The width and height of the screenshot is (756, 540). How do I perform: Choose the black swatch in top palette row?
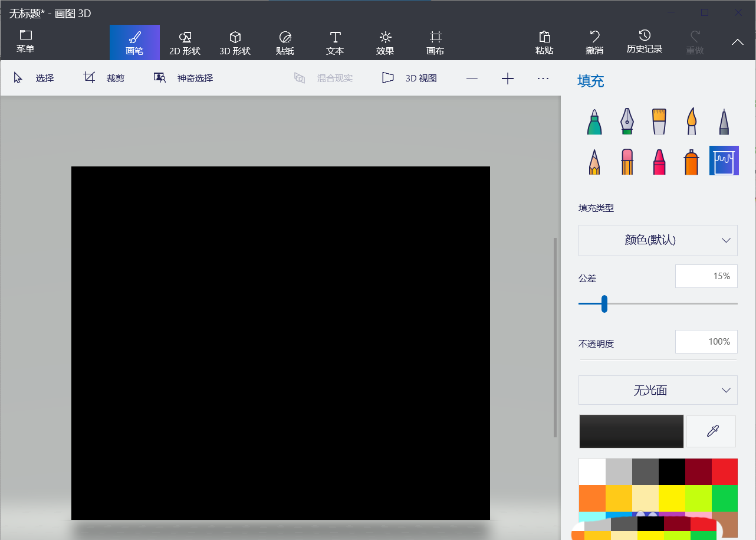(672, 472)
